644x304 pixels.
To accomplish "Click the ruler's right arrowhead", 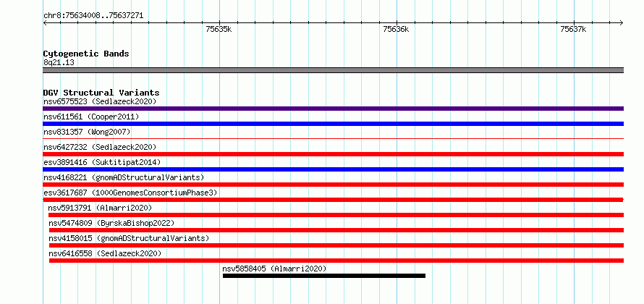I will [x=622, y=22].
